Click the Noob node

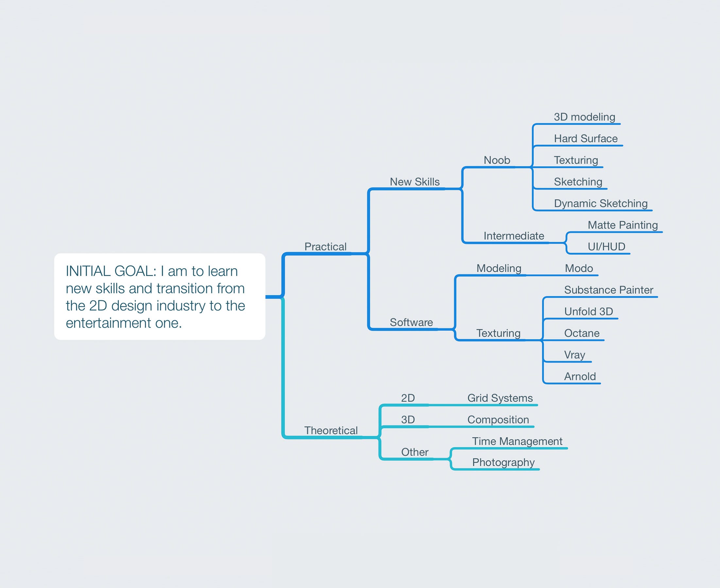tap(497, 160)
